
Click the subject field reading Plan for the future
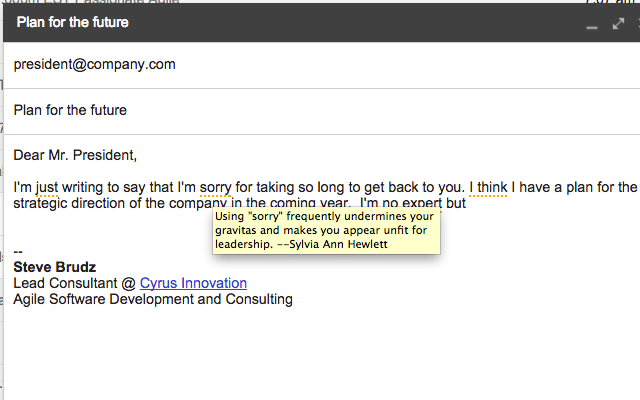[322, 110]
